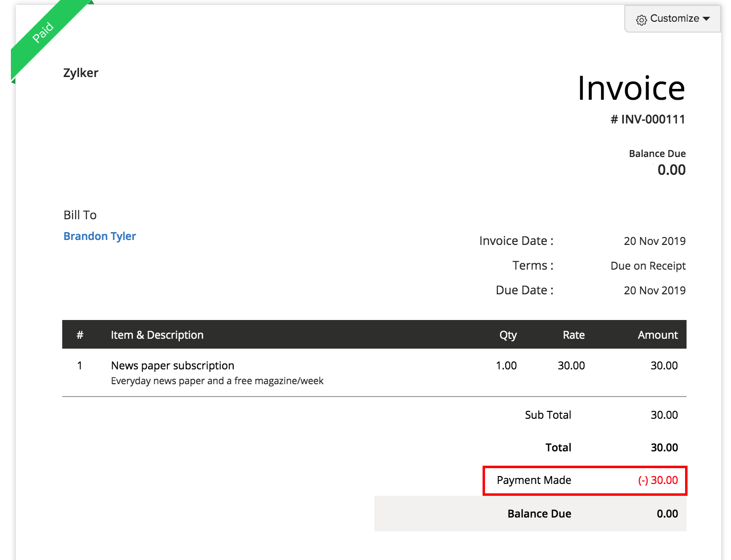731x560 pixels.
Task: Click the Qty column header
Action: coord(508,335)
